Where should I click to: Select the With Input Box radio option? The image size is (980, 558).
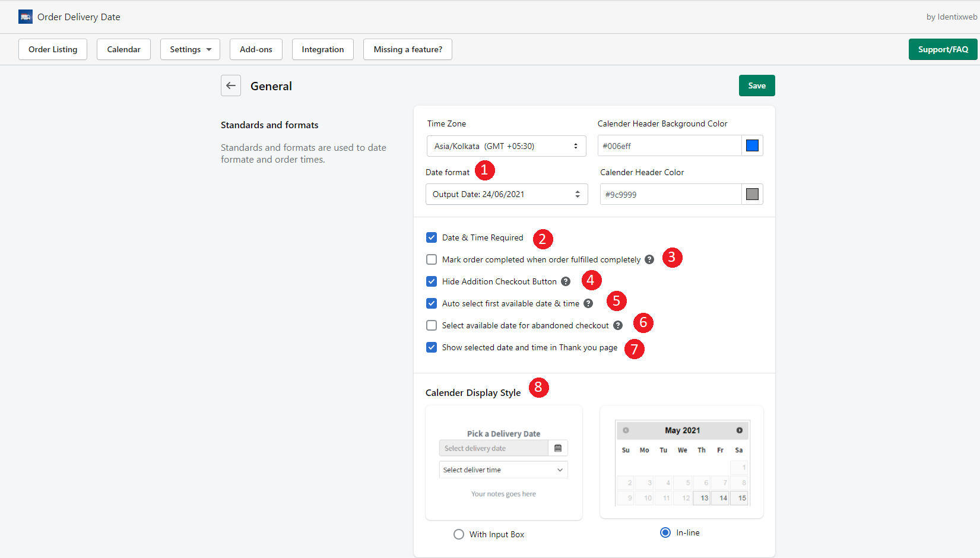pyautogui.click(x=459, y=534)
